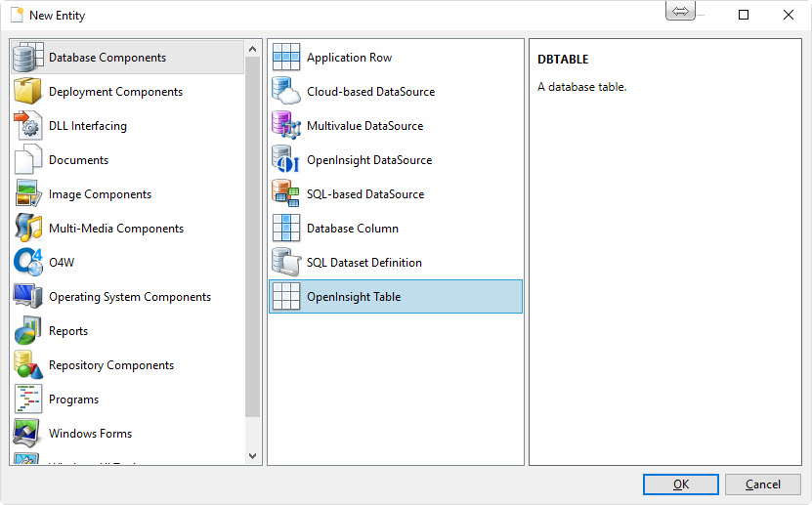Maximize the New Entity dialog
Screen dimensions: 812x505
click(744, 15)
